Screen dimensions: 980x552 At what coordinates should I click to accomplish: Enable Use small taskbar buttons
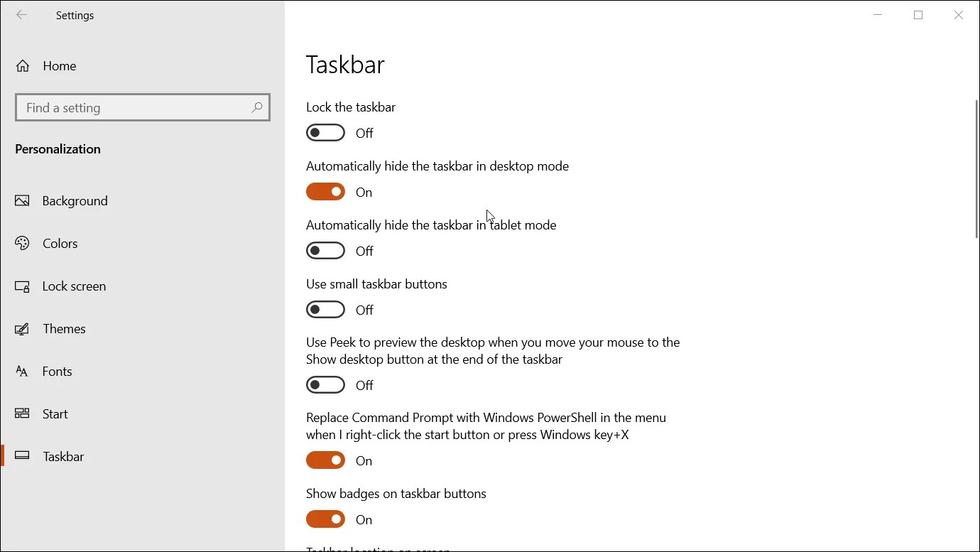[x=325, y=310]
